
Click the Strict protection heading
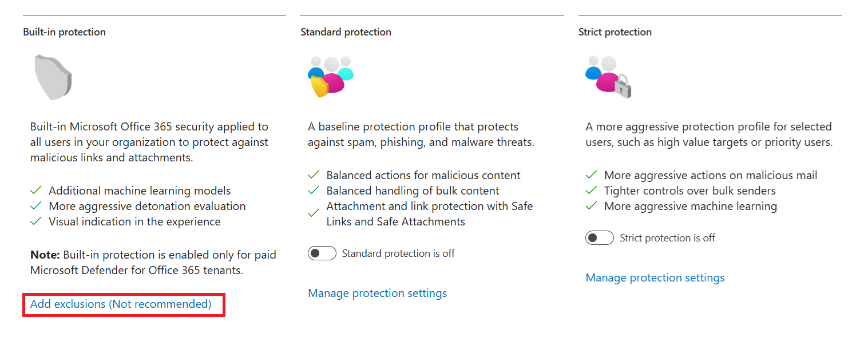tap(615, 32)
